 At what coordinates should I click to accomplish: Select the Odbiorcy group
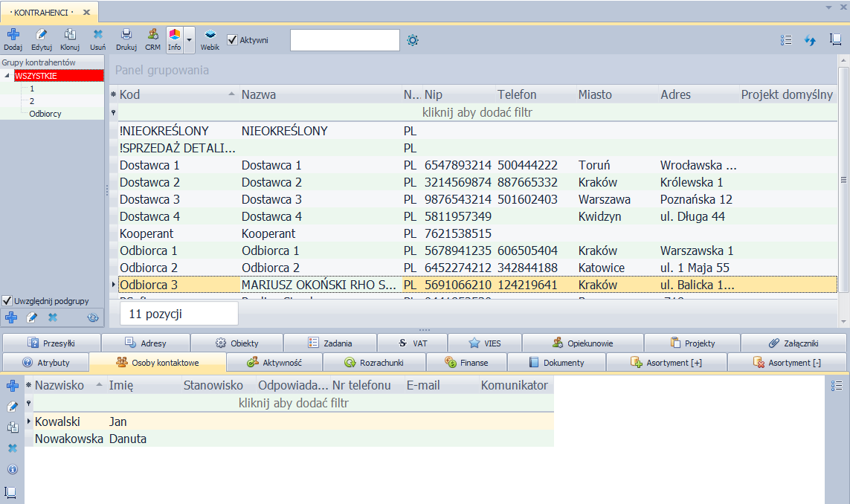pyautogui.click(x=45, y=114)
